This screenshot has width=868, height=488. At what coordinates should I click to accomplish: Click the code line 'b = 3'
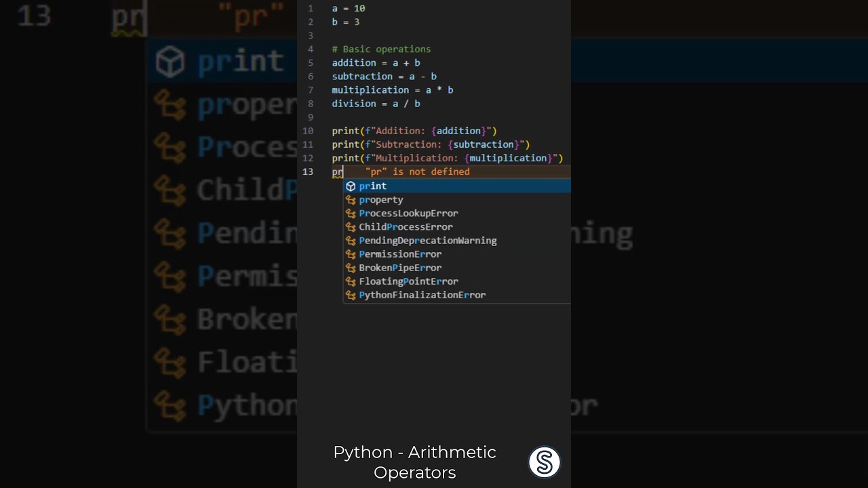[x=346, y=22]
